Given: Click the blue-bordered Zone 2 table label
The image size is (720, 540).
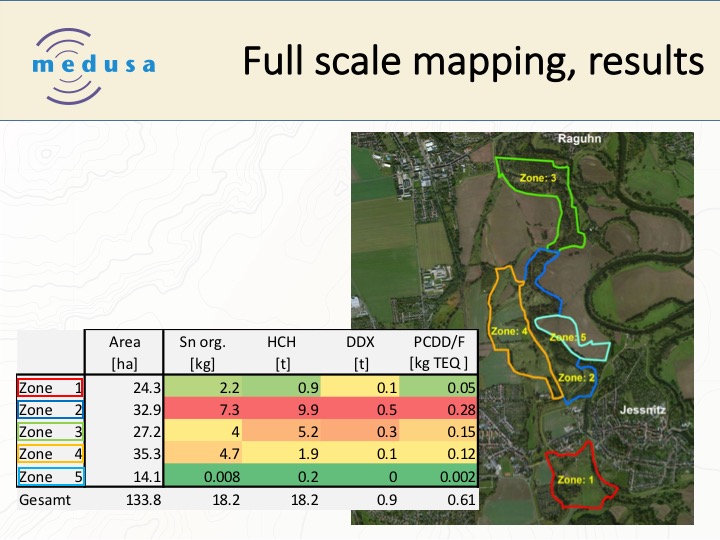Looking at the screenshot, I should click(x=50, y=410).
